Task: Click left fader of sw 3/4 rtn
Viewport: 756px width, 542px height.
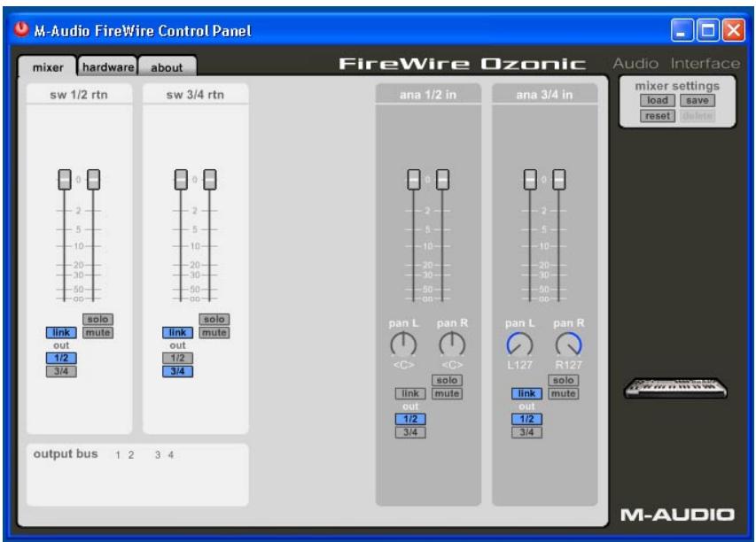Action: coord(181,180)
